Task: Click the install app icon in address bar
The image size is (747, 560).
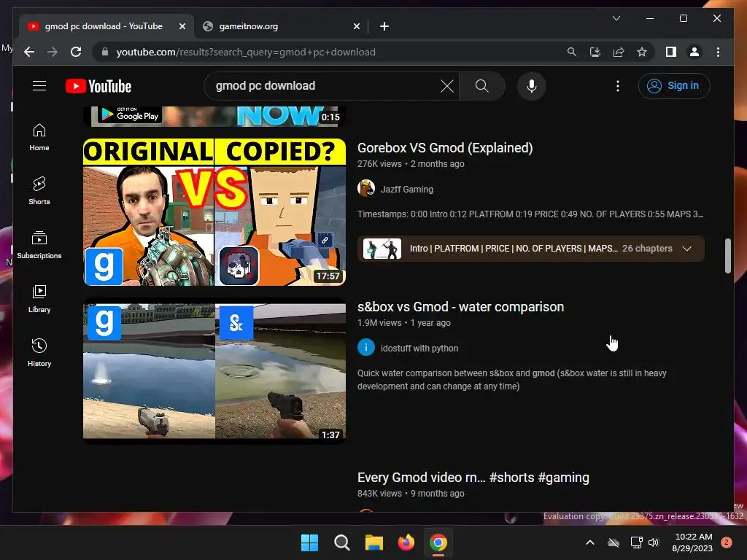Action: coord(595,52)
